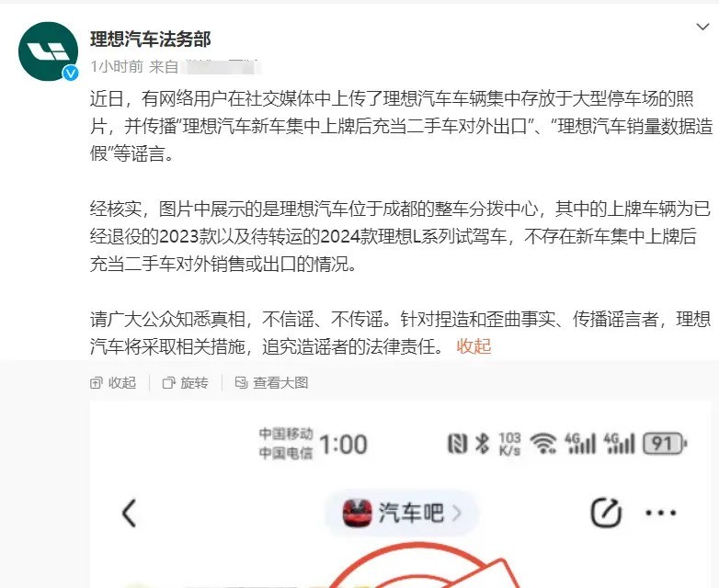
Task: Open the 理想汽车法务部 account name link
Action: click(151, 40)
